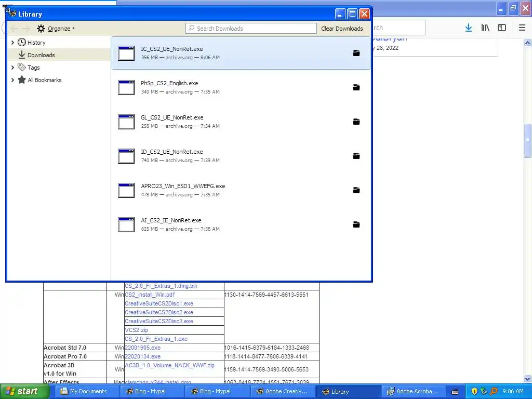Open containing folder for AI_CS2_IE_NonRet.exe
Image resolution: width=532 pixels, height=399 pixels.
coord(356,224)
